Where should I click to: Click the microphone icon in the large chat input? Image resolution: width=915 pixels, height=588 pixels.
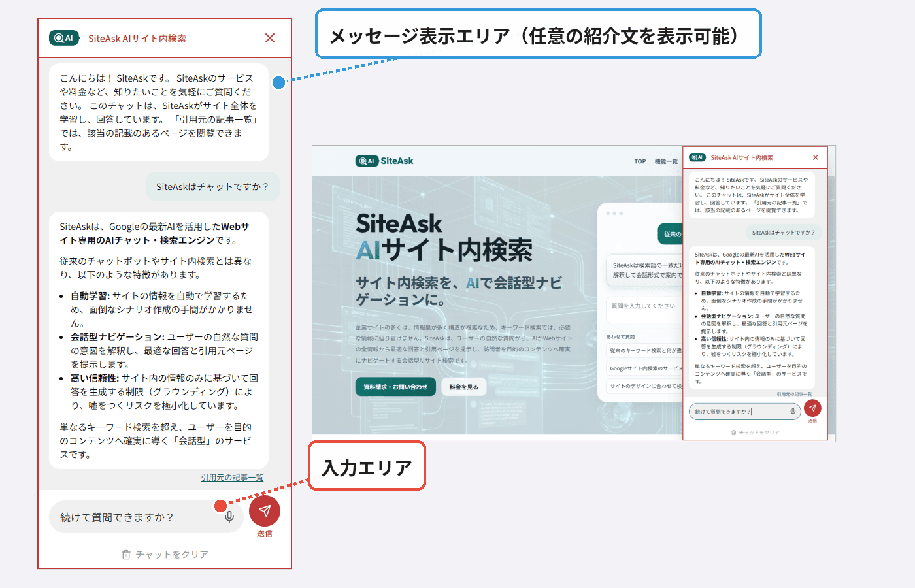[x=229, y=517]
